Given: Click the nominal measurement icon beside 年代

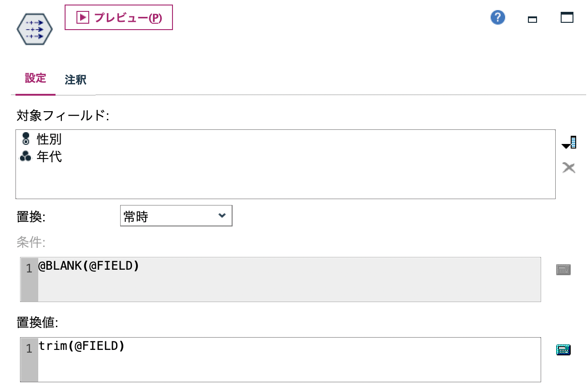Looking at the screenshot, I should point(26,156).
